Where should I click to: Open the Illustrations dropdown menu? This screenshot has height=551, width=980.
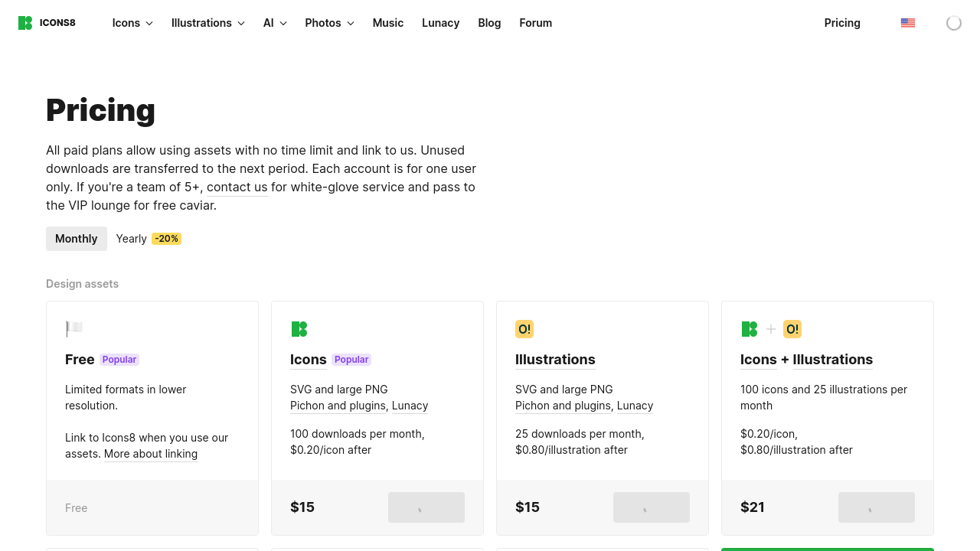click(207, 23)
